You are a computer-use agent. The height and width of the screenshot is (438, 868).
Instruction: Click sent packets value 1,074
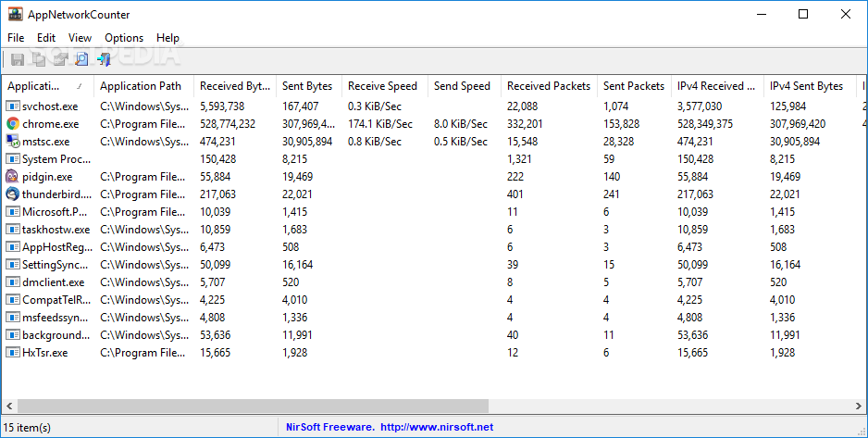pyautogui.click(x=615, y=106)
